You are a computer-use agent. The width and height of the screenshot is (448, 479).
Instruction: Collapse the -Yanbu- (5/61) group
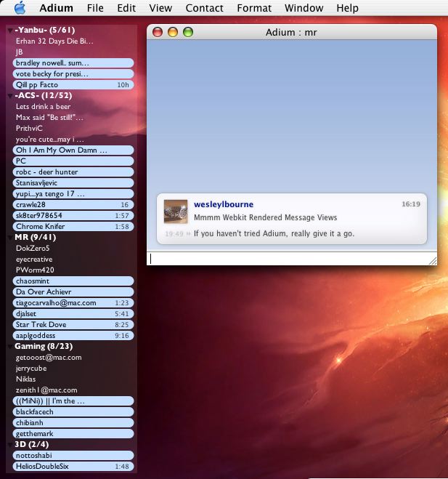tap(10, 31)
